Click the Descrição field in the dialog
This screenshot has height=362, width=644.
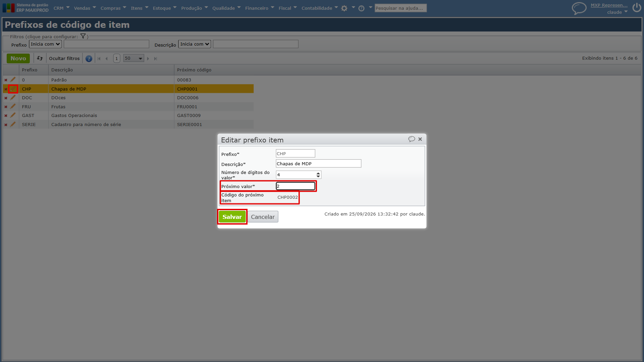[x=318, y=164]
